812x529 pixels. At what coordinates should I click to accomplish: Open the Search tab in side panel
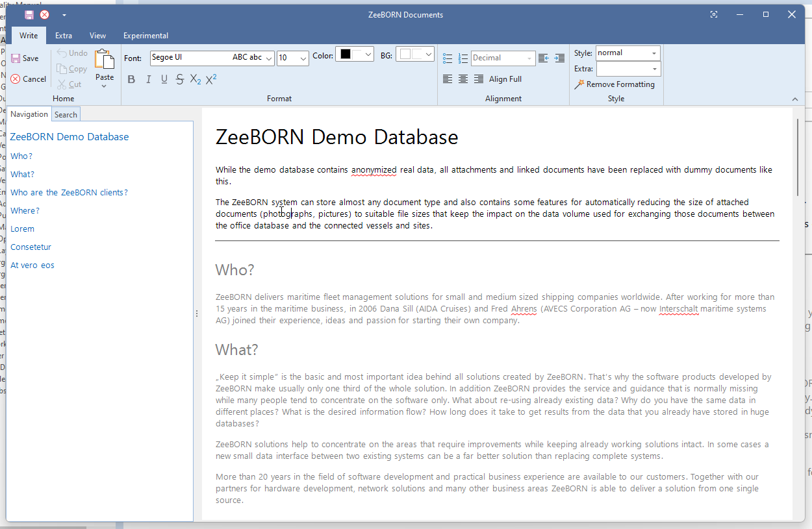[x=66, y=115]
